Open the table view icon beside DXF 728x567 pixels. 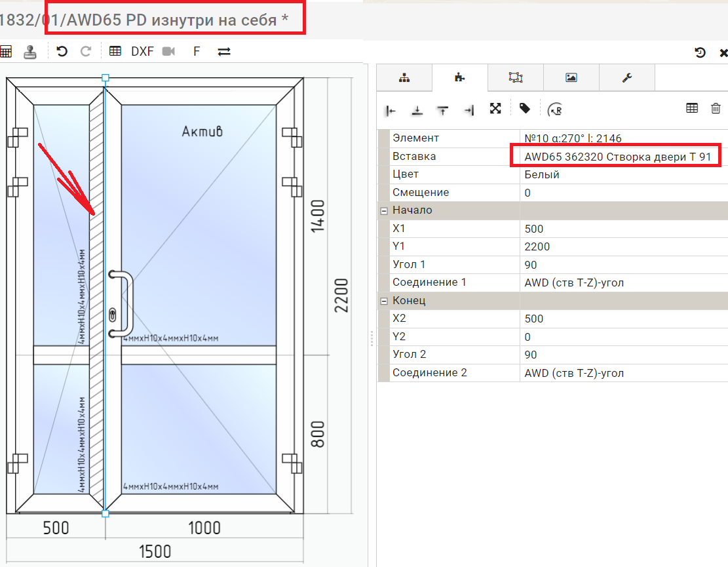pos(115,51)
